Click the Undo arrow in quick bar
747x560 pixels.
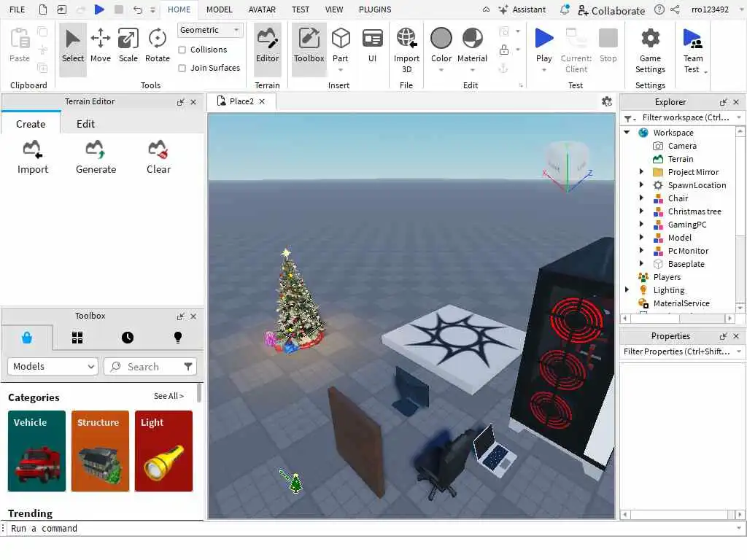(138, 9)
